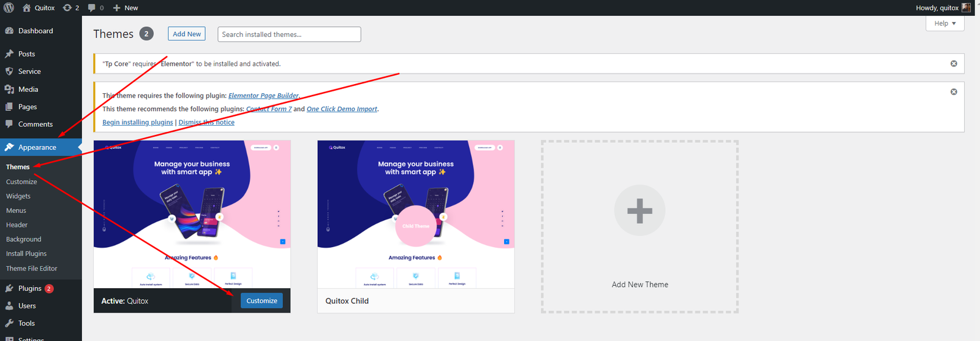The height and width of the screenshot is (341, 980).
Task: Open the comments bubble in admin bar
Action: [x=96, y=8]
